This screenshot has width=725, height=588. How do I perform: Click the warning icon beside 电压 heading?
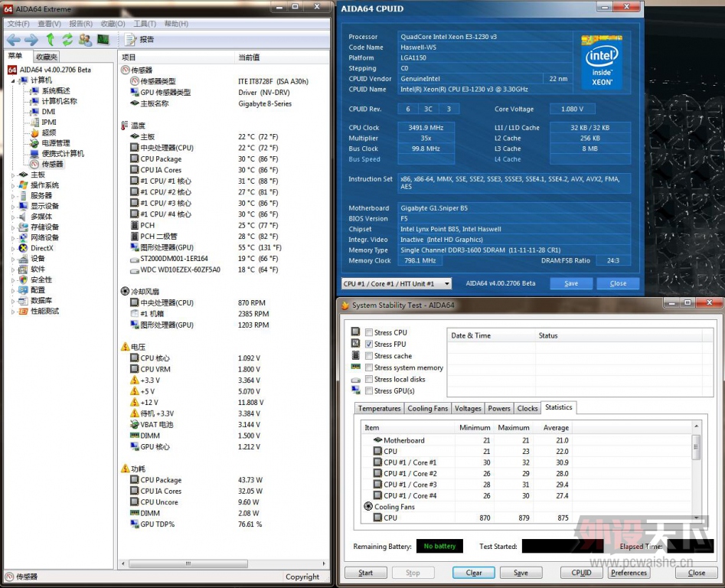[x=125, y=346]
